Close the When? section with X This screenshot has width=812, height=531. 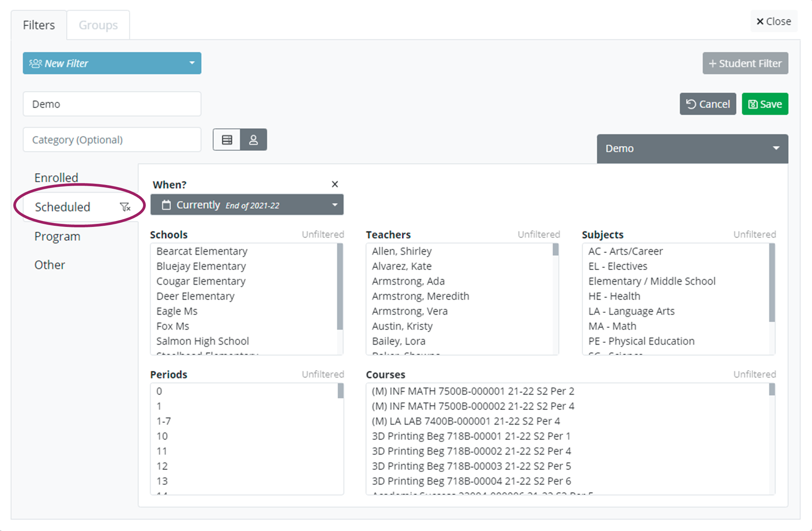pyautogui.click(x=335, y=184)
